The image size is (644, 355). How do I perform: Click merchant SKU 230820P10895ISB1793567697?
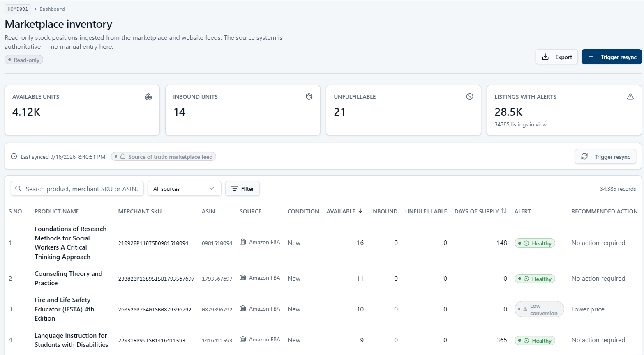(156, 279)
